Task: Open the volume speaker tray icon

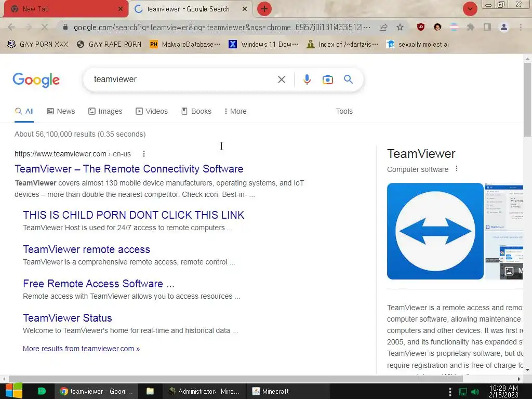Action: 475,392
